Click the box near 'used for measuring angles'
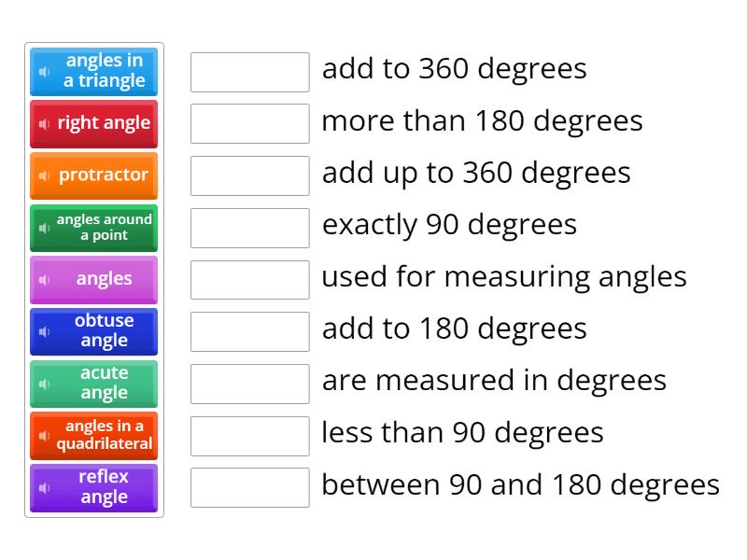Screen dimensions: 747x560 [248, 278]
